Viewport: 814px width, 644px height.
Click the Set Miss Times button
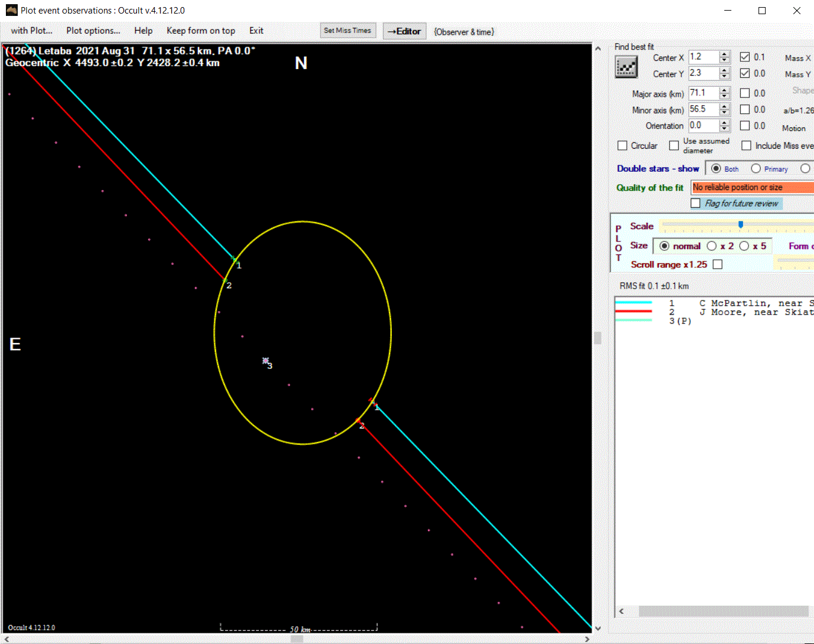point(348,31)
